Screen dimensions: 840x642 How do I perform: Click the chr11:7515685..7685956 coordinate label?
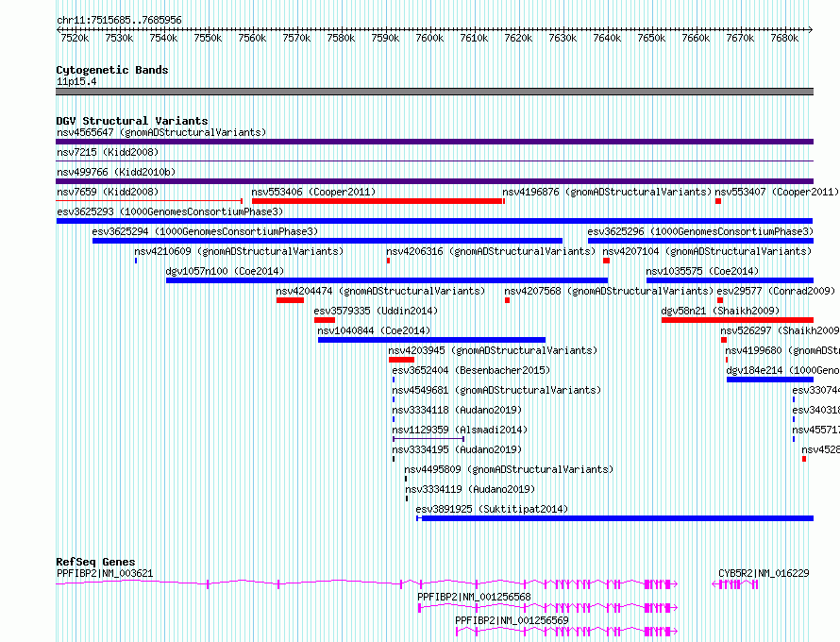coord(119,20)
